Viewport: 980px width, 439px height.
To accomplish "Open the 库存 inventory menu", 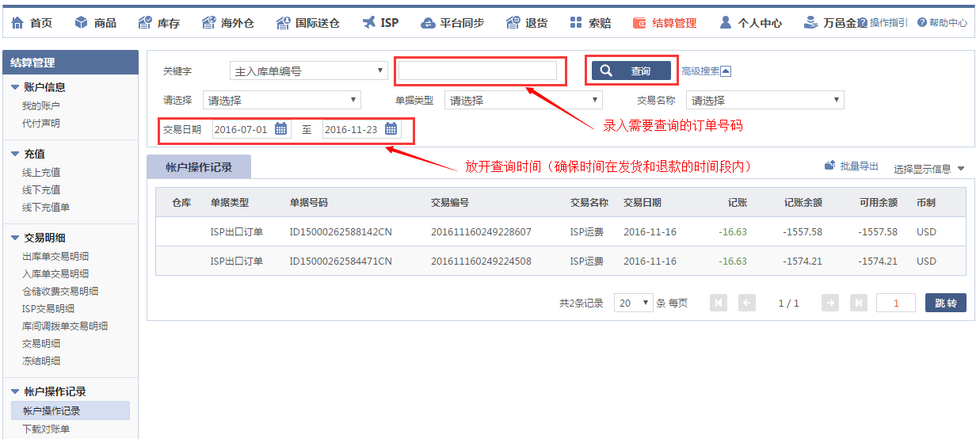I will click(158, 23).
